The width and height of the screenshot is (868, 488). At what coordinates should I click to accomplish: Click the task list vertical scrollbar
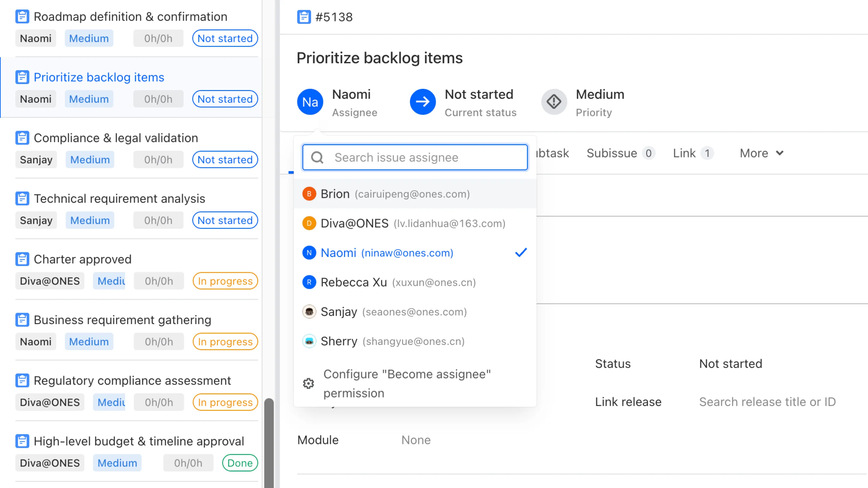pos(269,441)
